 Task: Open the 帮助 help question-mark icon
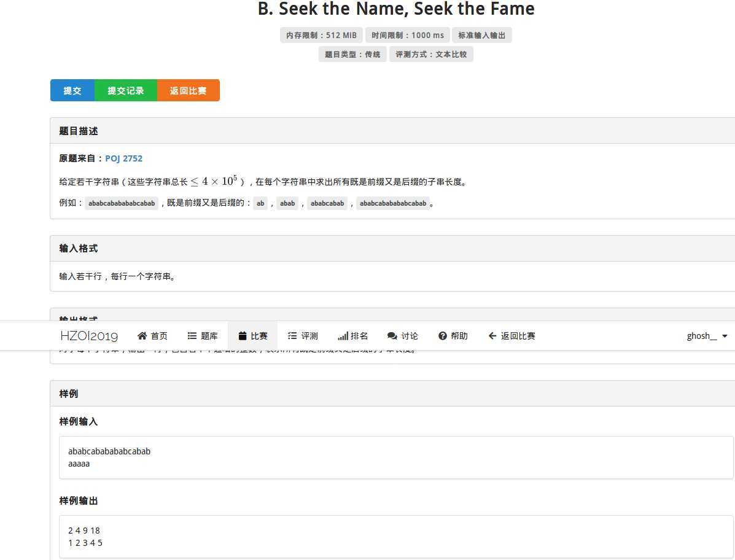[442, 336]
